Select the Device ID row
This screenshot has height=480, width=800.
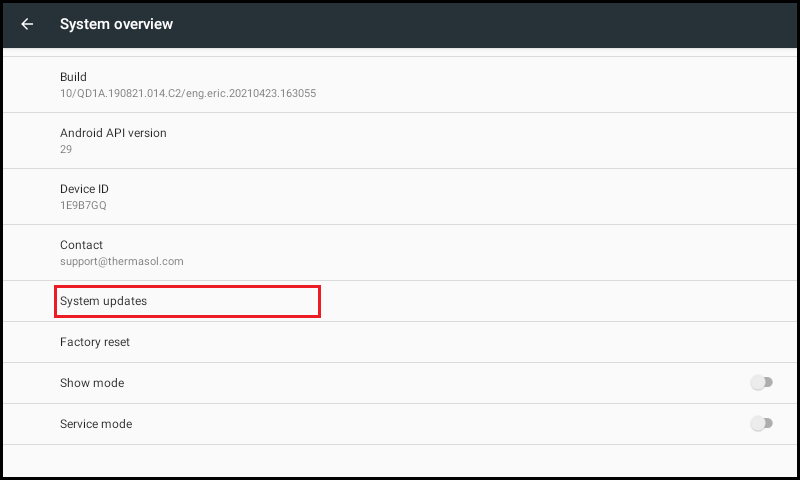coord(400,197)
